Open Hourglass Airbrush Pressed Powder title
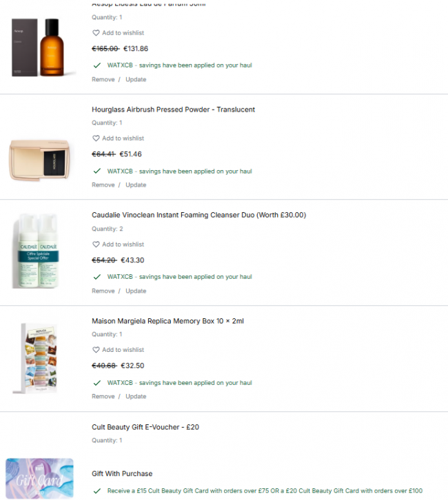Screen dimensions: 448x500 [173, 110]
